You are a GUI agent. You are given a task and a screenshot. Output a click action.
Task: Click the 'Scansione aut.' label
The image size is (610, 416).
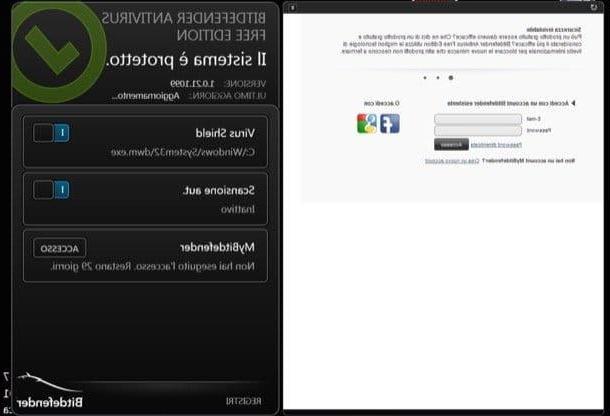[x=219, y=191]
